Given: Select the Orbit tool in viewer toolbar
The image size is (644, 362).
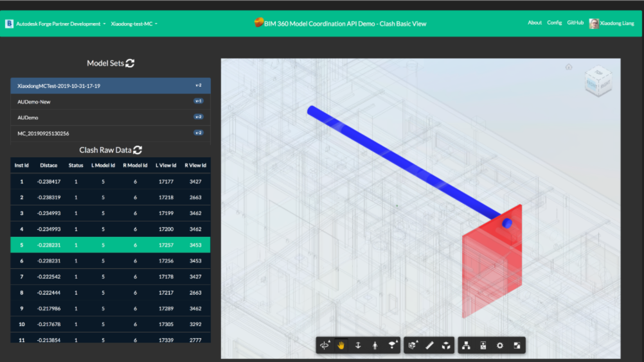Looking at the screenshot, I should coord(325,345).
